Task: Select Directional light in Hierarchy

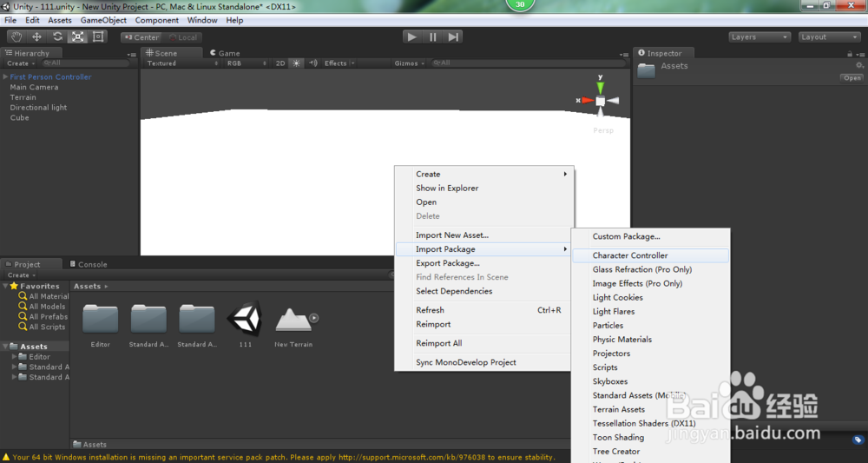Action: [38, 108]
